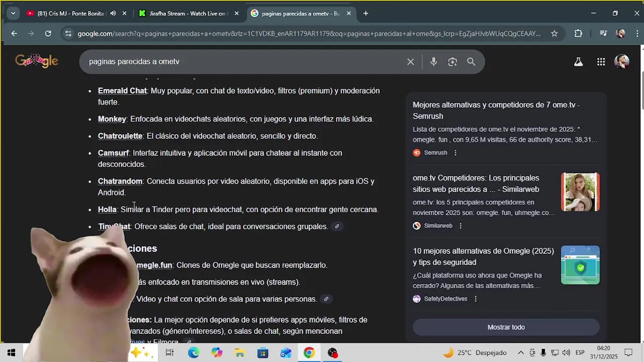
Task: Bookmark this page with the star
Action: (x=554, y=34)
